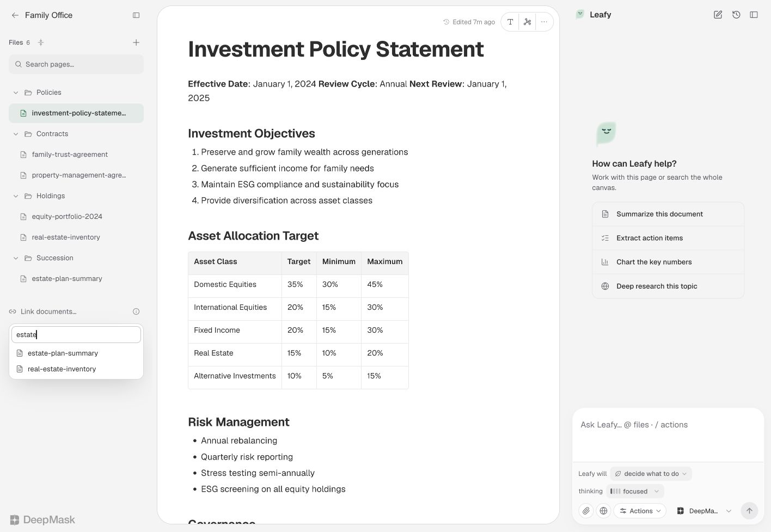
Task: Open the thinking 'focused' dropdown
Action: click(x=635, y=491)
